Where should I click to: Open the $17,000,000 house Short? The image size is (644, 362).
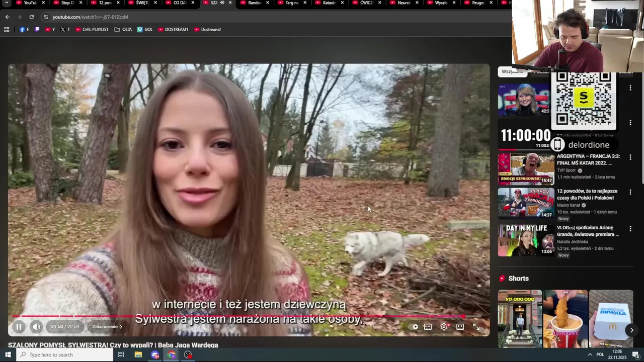coord(520,318)
